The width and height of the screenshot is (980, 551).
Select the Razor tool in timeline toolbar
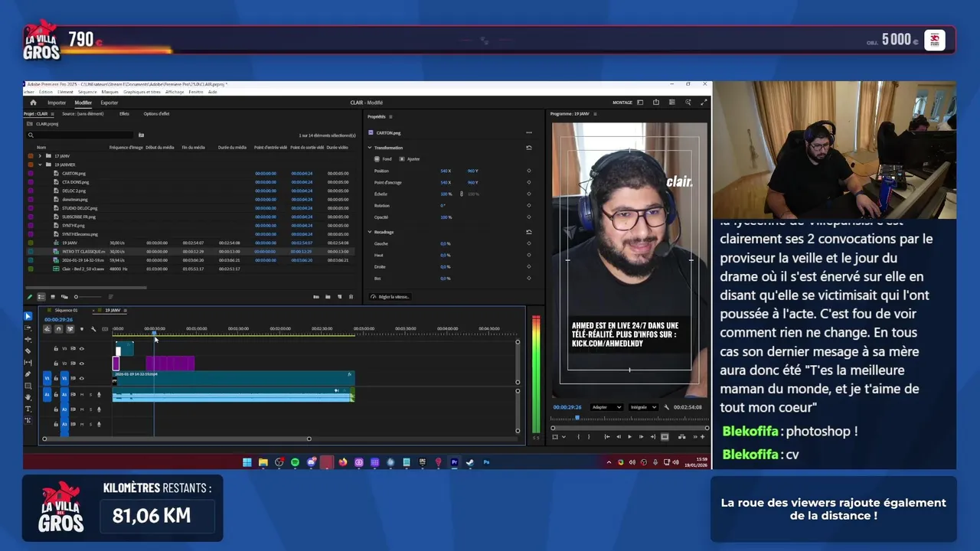[28, 350]
